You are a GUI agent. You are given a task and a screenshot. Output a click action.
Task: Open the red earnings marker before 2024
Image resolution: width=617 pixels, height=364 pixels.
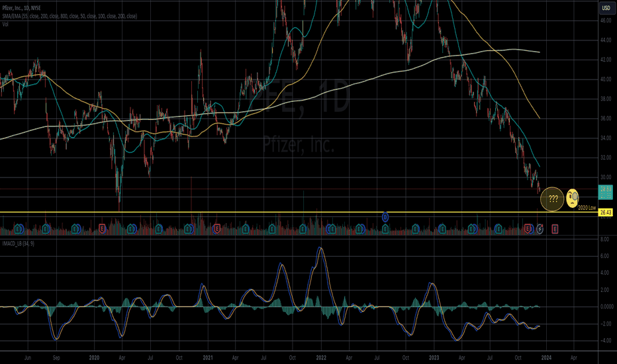527,228
